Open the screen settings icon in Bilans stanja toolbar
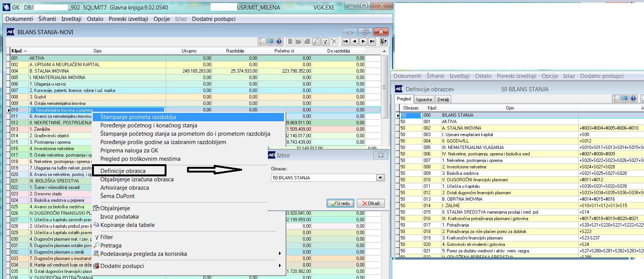The height and width of the screenshot is (279, 644). click(x=270, y=41)
